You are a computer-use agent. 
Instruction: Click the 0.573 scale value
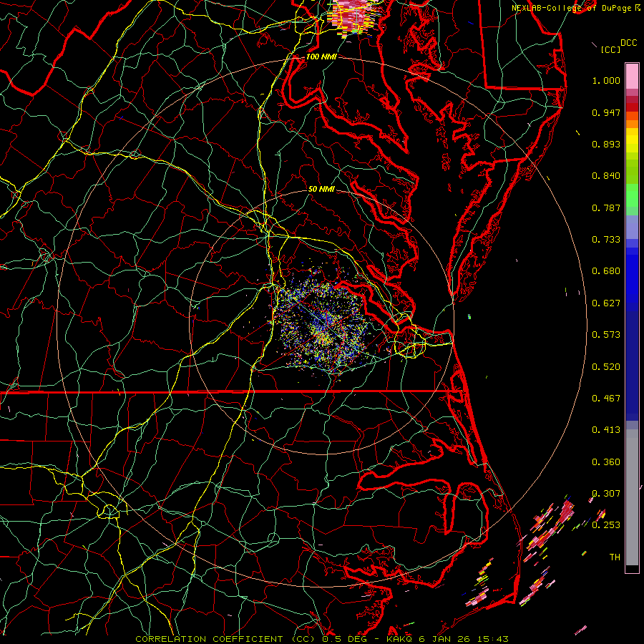[606, 335]
